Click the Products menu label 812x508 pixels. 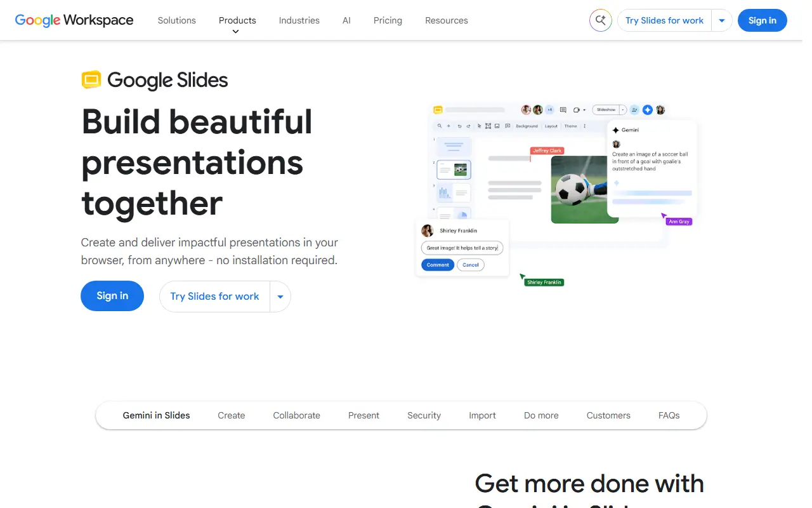coord(237,20)
